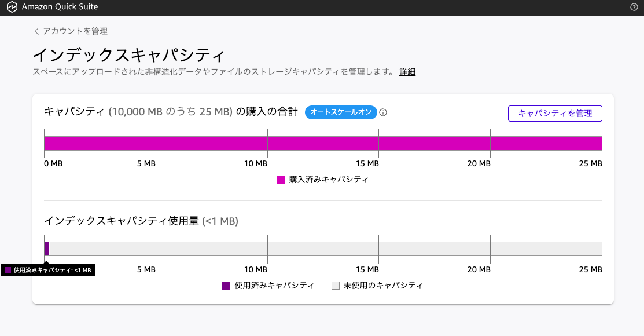Open the help icon in the top bar
The image size is (644, 336).
coord(634,8)
